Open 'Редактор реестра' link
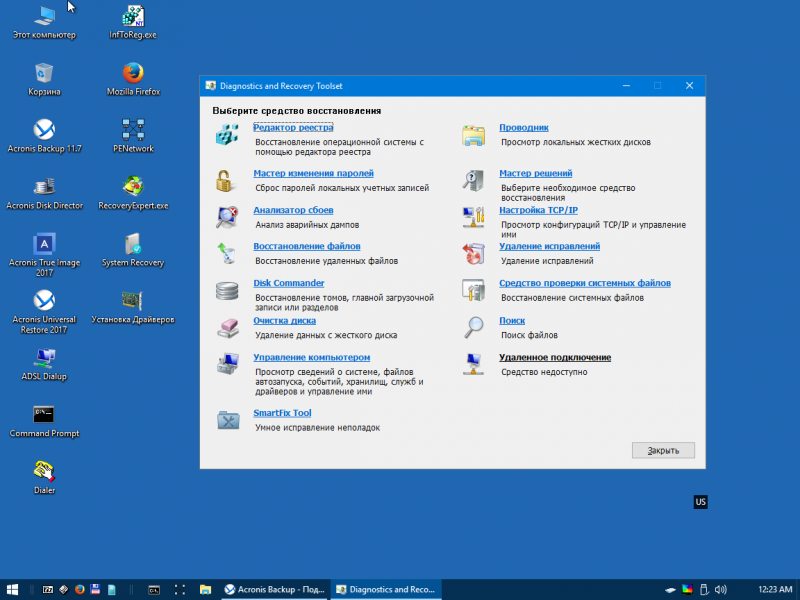 pos(293,128)
